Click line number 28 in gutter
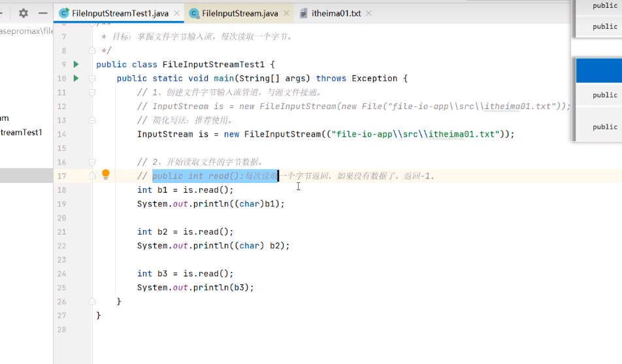Image resolution: width=622 pixels, height=364 pixels. tap(61, 329)
